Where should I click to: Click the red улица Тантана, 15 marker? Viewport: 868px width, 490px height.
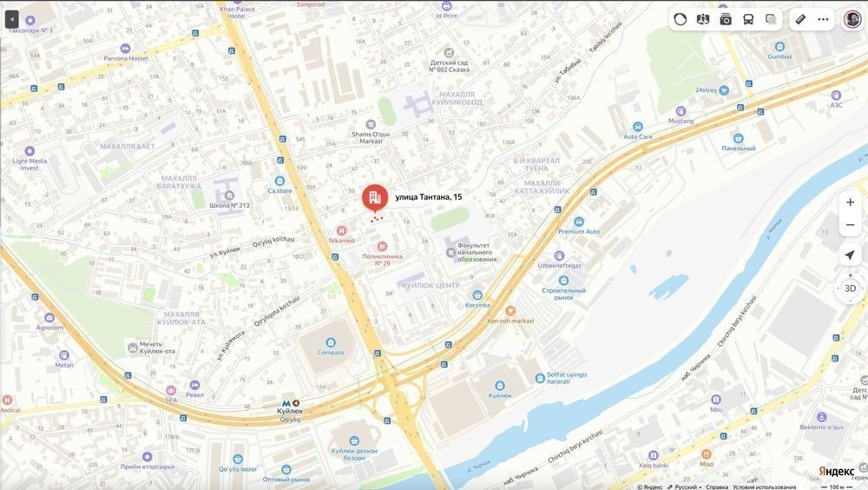(375, 198)
